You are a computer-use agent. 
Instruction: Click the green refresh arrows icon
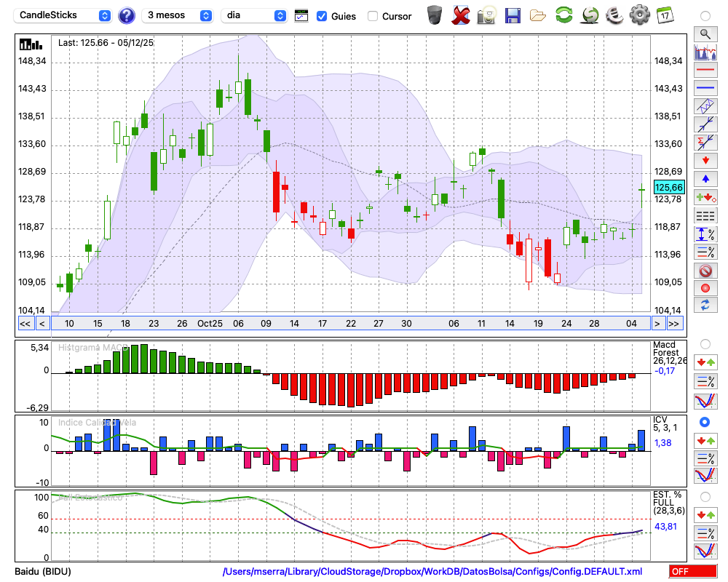click(563, 15)
